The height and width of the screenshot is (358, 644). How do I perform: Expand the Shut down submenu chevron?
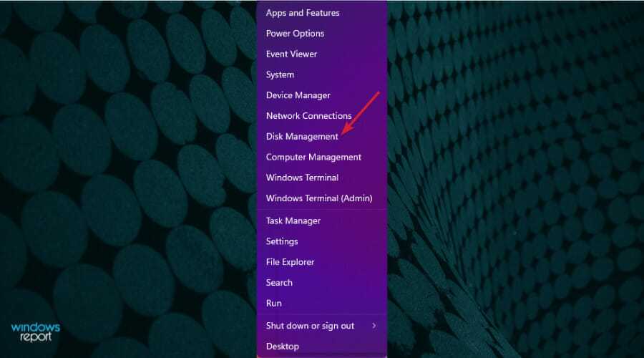[x=374, y=326]
